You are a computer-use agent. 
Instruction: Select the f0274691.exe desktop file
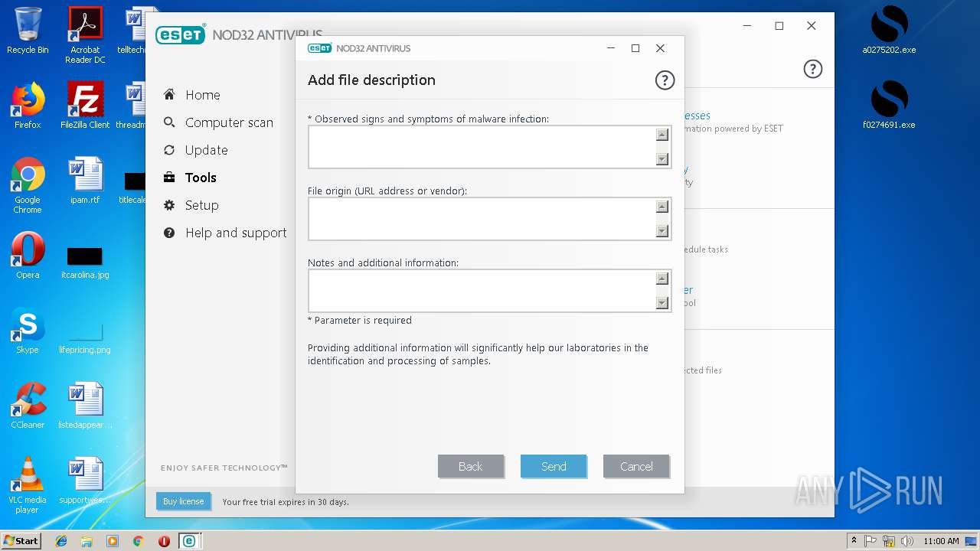[x=889, y=106]
